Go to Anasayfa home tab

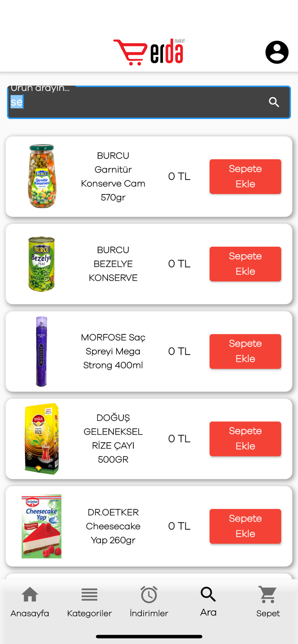coord(30,601)
